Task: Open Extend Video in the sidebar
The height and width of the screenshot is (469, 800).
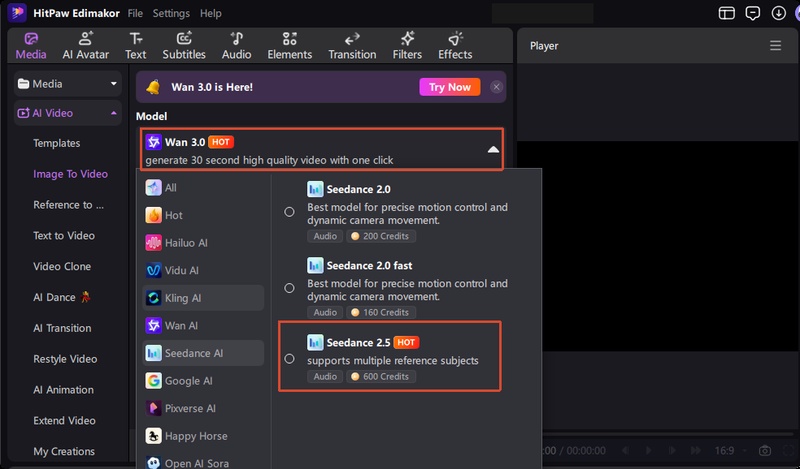Action: click(64, 421)
